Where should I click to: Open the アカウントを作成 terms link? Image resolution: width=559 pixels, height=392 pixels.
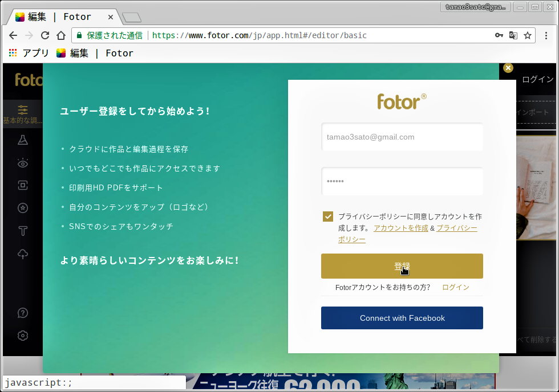tap(400, 228)
